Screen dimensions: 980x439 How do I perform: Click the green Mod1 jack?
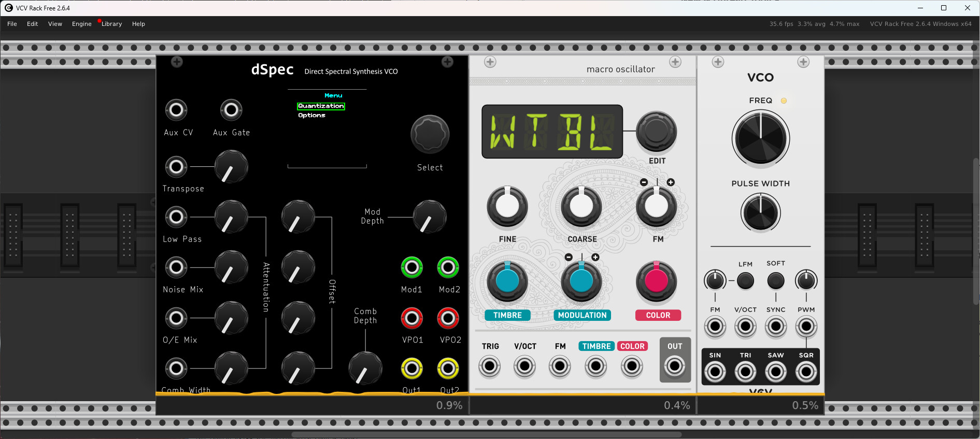[x=412, y=267]
